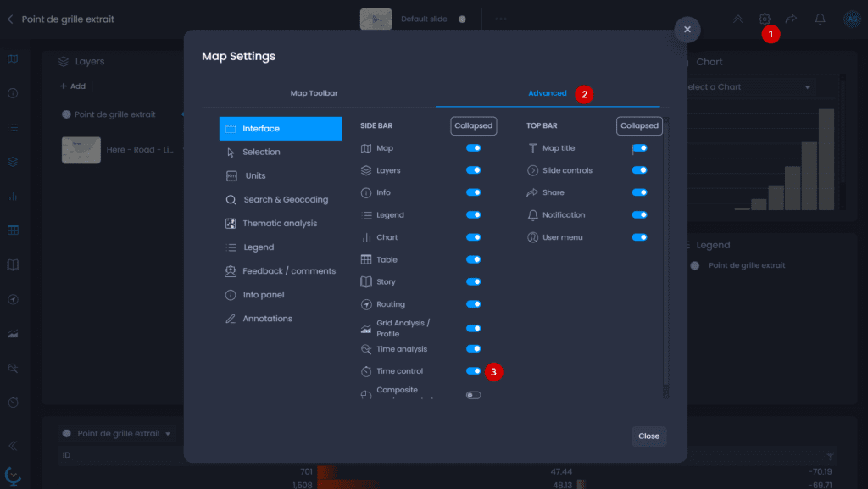
Task: Toggle the User menu switch
Action: (x=639, y=237)
